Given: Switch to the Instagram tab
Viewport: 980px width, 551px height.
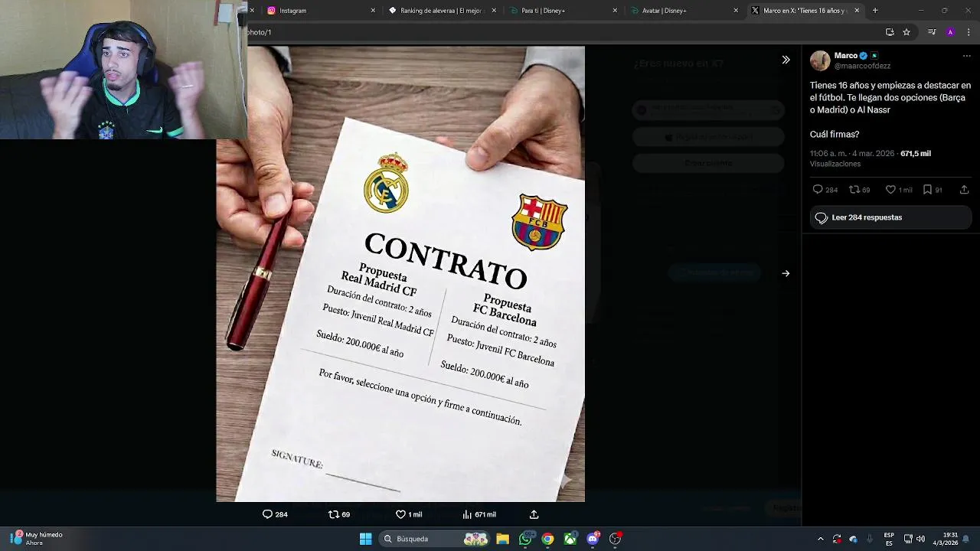Looking at the screenshot, I should 318,11.
